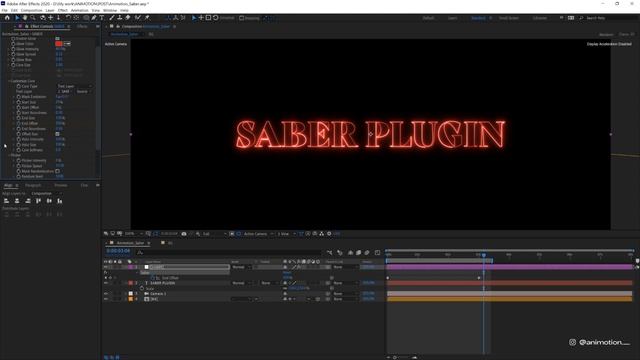Select the Horizontal Type tool
The height and width of the screenshot is (360, 640).
click(102, 18)
